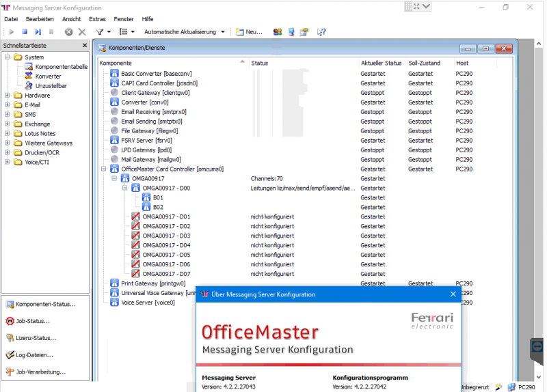Click the start (play) toolbar icon
Screen dimensions: 547x392
click(x=12, y=31)
